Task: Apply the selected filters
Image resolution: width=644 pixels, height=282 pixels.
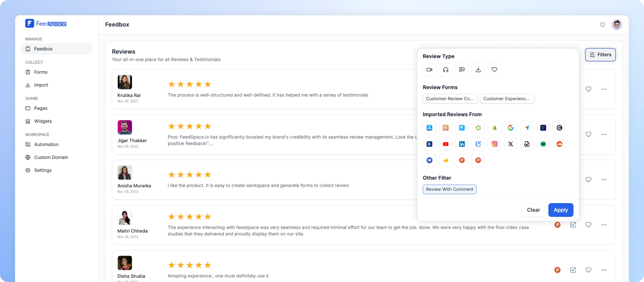Action: click(561, 210)
